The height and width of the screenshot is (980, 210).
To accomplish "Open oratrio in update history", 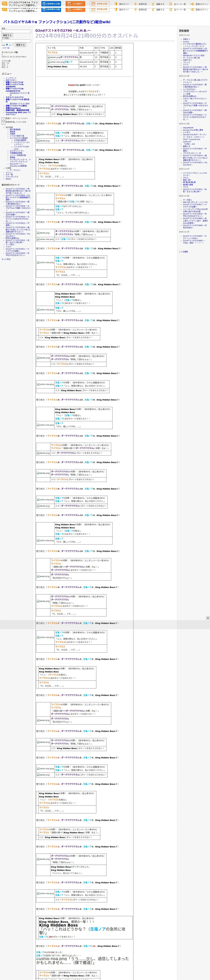I will (x=186, y=41).
